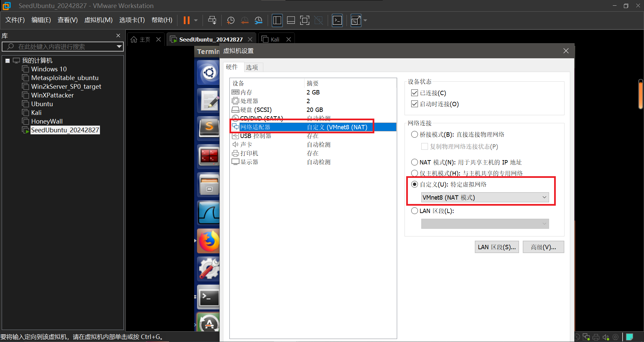The image size is (644, 342).
Task: Toggle the thumbnail bar view icon
Action: click(291, 20)
